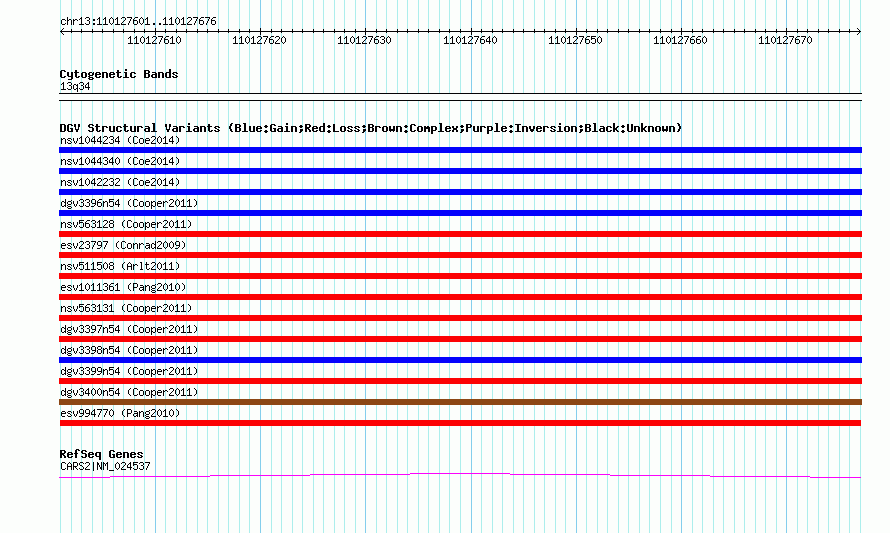Click the red loss bar under nsv563131
The image size is (890, 533).
pyautogui.click(x=460, y=318)
